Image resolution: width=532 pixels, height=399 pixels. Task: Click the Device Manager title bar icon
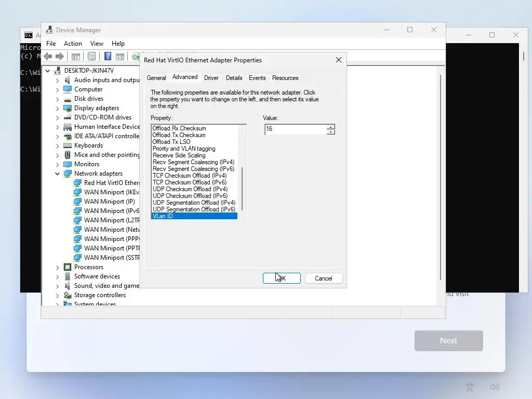tap(49, 30)
